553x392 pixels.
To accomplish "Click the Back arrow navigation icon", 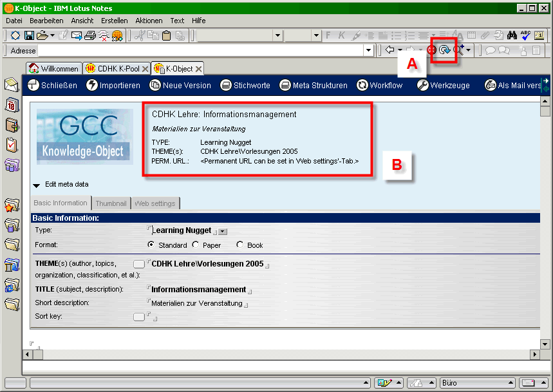I will 389,50.
